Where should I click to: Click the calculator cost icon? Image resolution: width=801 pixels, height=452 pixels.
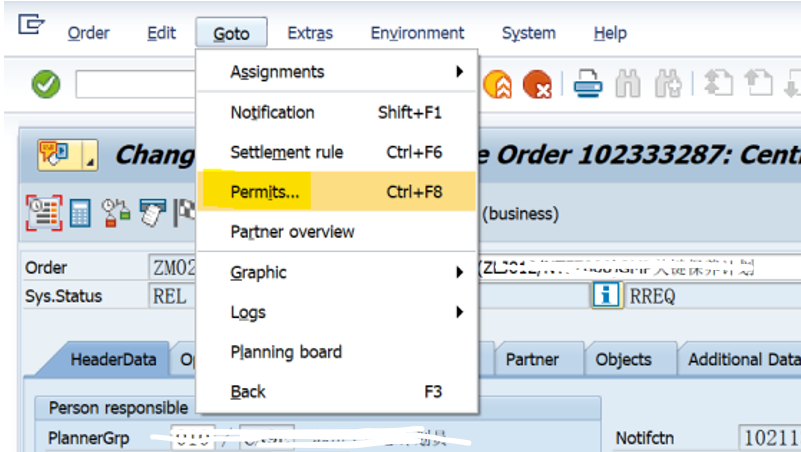pyautogui.click(x=80, y=213)
